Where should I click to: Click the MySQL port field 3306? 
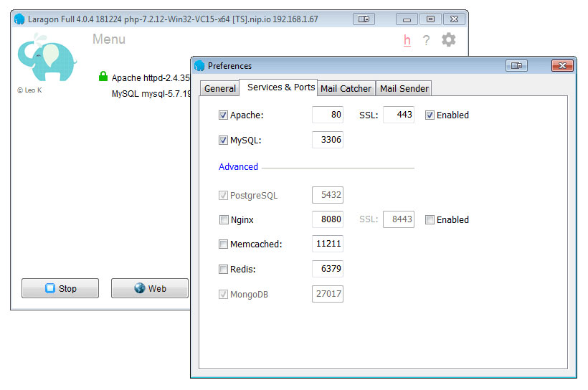coord(328,140)
